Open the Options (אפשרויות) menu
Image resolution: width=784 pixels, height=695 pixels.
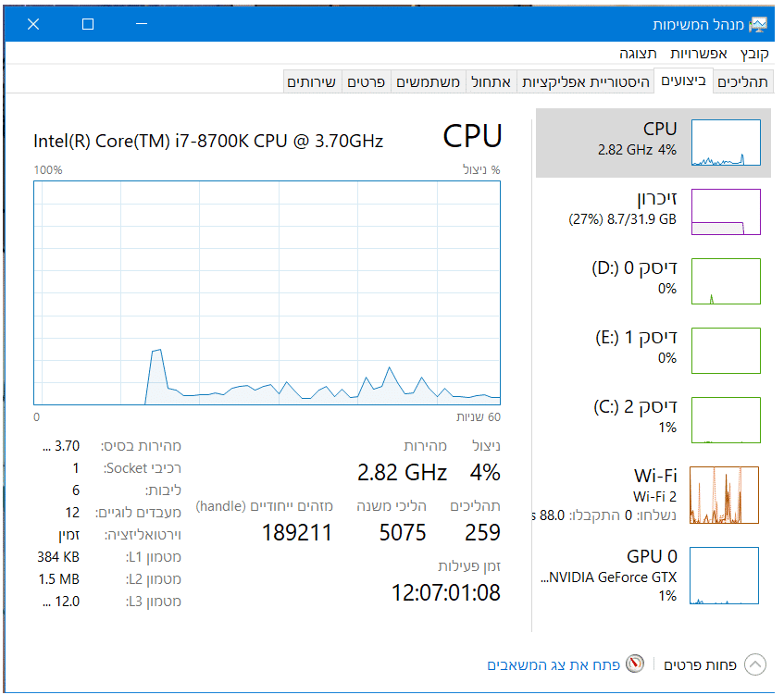coord(699,54)
